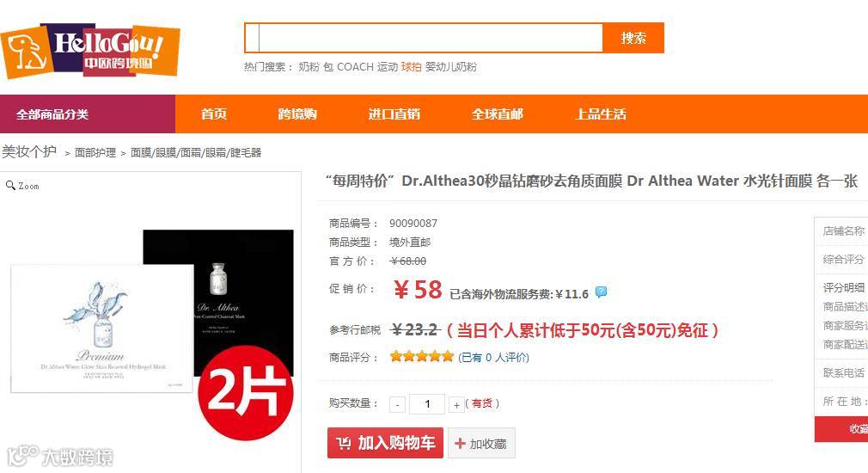Click the orange 搜索 button
The height and width of the screenshot is (473, 868).
633,38
